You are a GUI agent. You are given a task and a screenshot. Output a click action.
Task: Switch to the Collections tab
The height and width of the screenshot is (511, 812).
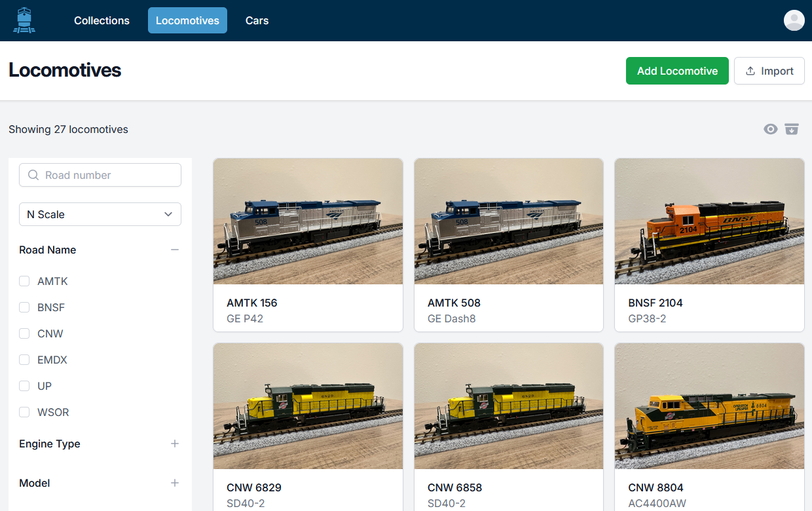(101, 20)
